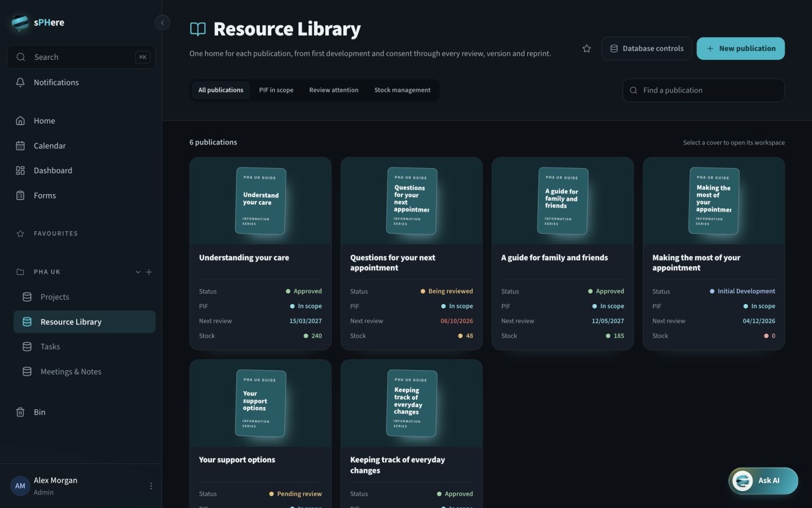Open Making the most of your appointment cover
Viewport: 812px width, 508px height.
[x=714, y=201]
